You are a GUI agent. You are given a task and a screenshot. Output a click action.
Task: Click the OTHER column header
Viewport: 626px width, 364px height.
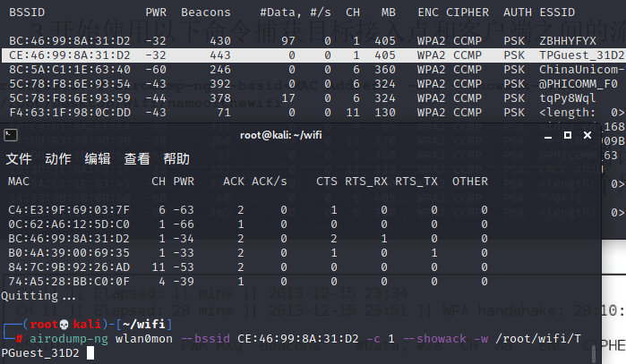(470, 182)
